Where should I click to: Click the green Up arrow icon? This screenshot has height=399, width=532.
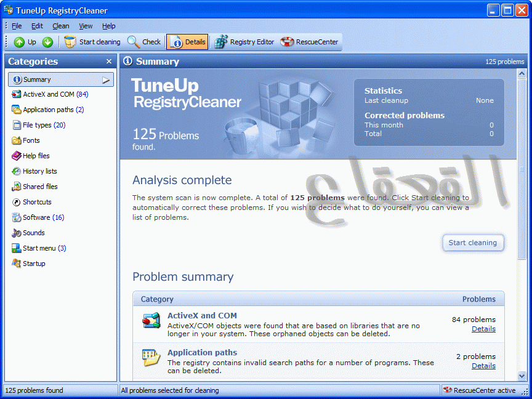tap(19, 42)
